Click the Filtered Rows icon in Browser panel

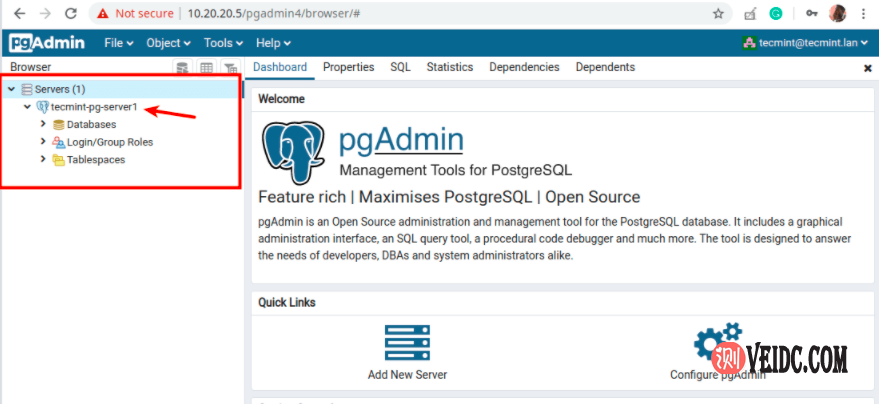point(230,68)
